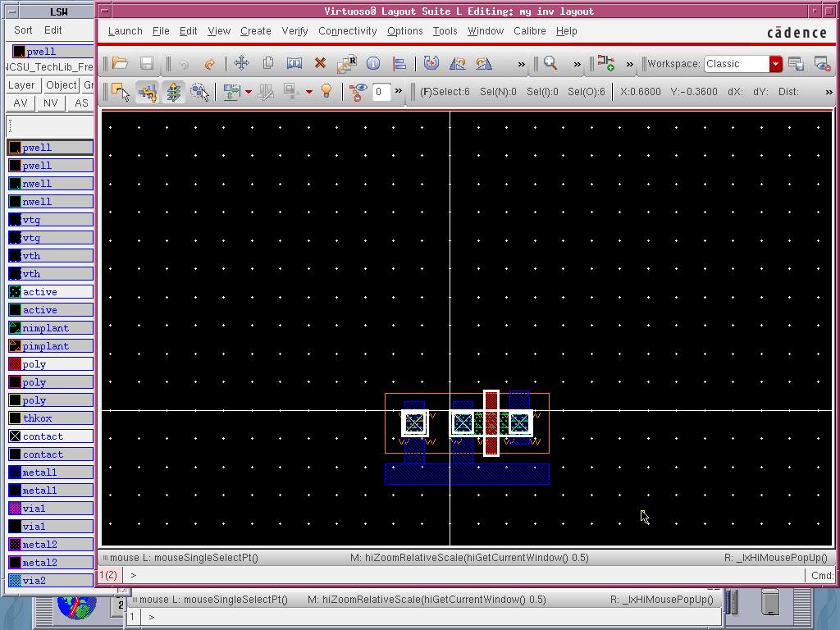Screen dimensions: 840x630
Task: Click the 0 number field in toolbar
Action: point(381,92)
